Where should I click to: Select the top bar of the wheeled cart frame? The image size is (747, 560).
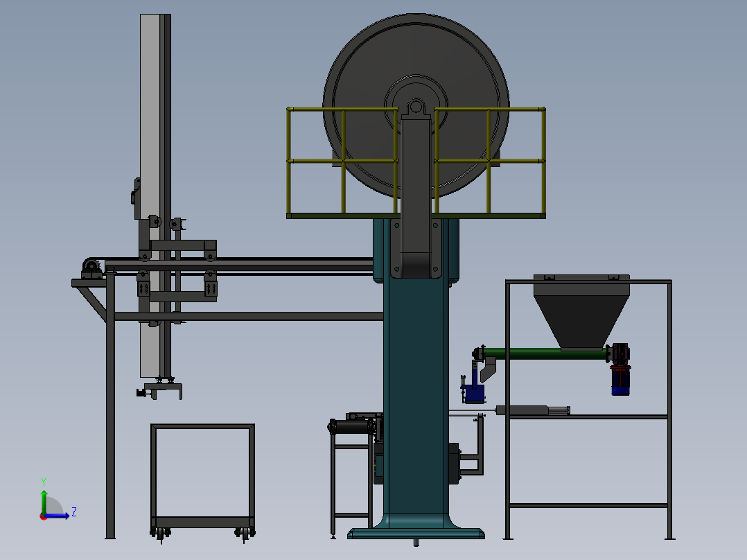[202, 426]
